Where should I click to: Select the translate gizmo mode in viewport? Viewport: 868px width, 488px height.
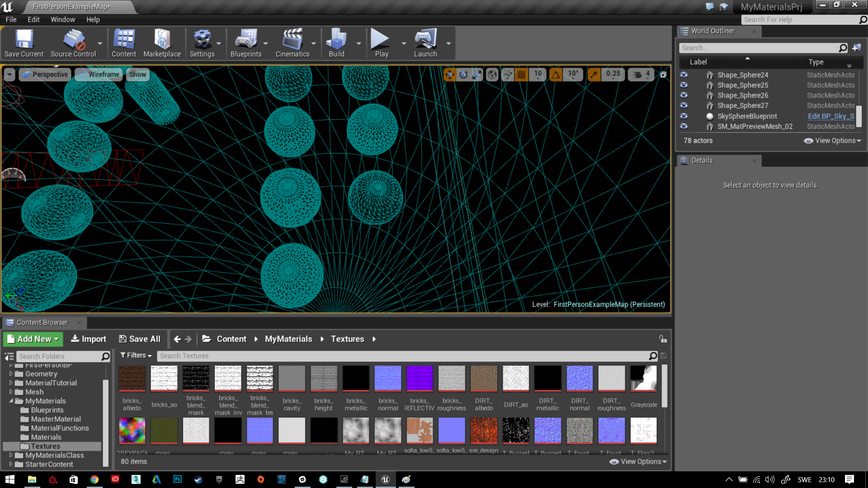(x=450, y=75)
